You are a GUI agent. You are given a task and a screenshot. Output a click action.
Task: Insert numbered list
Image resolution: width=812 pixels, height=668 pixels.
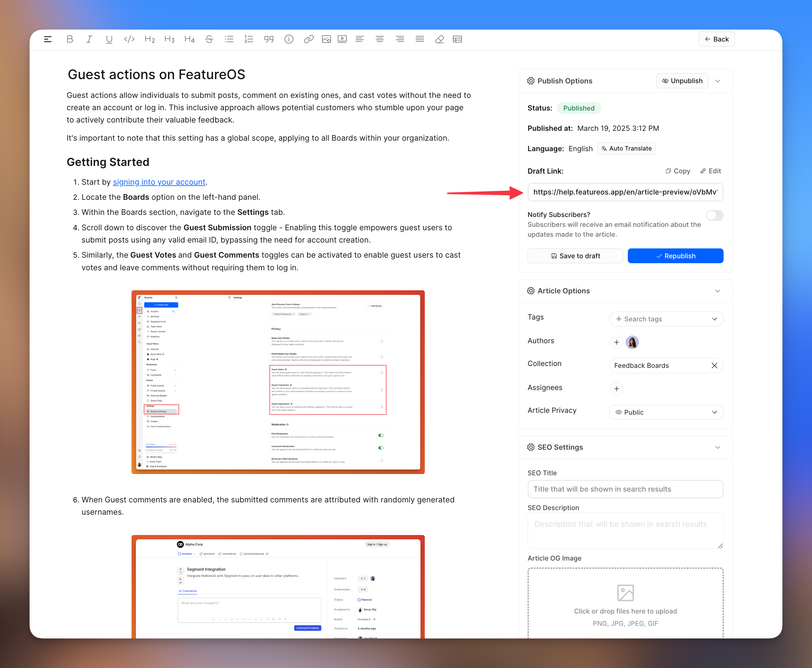[249, 39]
